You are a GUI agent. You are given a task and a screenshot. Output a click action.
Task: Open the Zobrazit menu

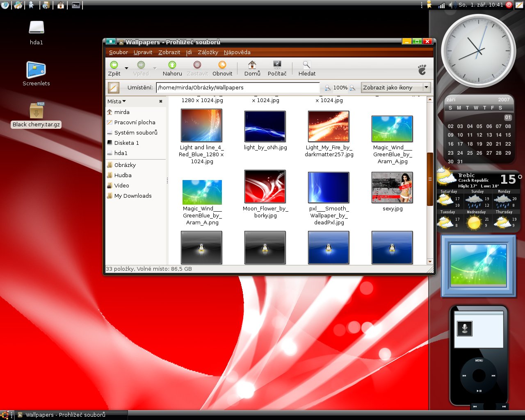point(169,52)
